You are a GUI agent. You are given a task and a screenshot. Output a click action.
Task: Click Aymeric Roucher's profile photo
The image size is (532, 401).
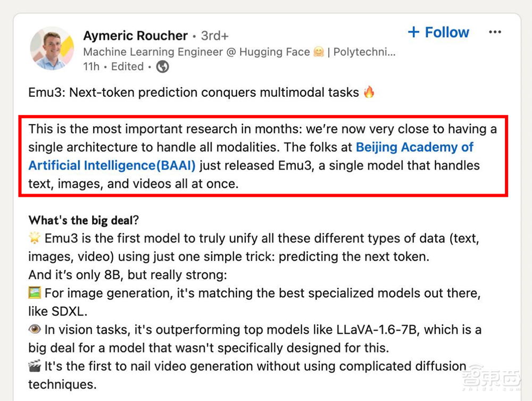pos(52,48)
